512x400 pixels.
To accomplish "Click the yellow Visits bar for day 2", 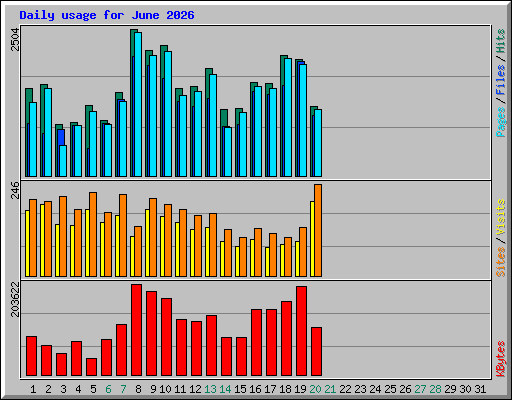I will click(42, 240).
